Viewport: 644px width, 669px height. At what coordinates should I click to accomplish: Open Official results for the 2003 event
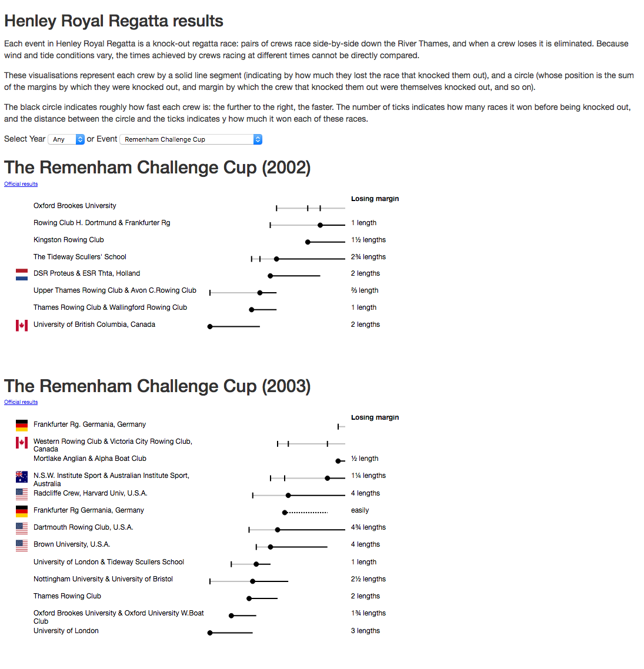coord(21,402)
